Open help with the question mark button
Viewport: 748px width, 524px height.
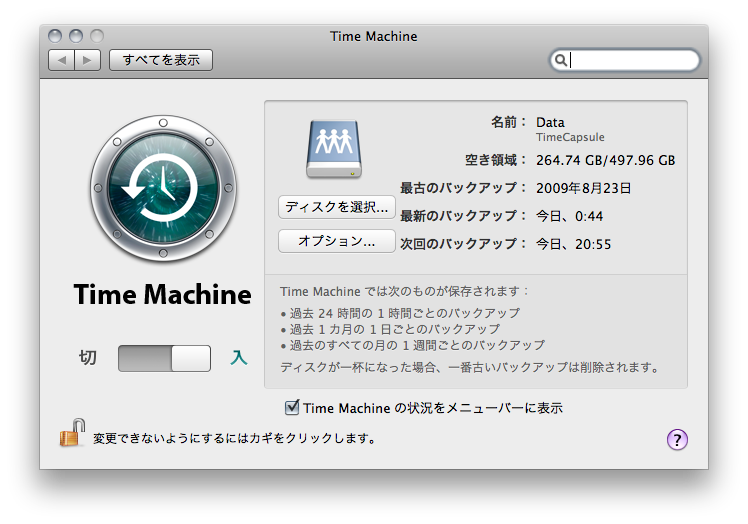[677, 439]
